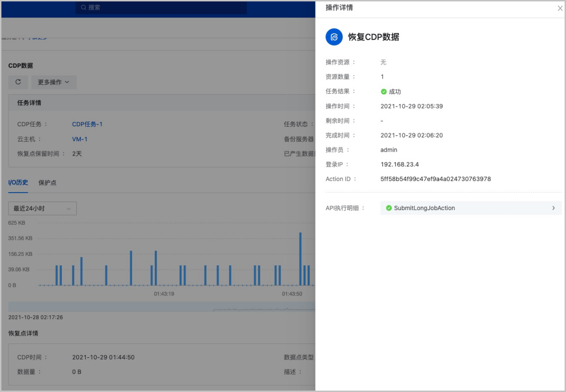The width and height of the screenshot is (566, 392).
Task: Click the 01:43:19 label on the chart axis
Action: [x=164, y=294]
